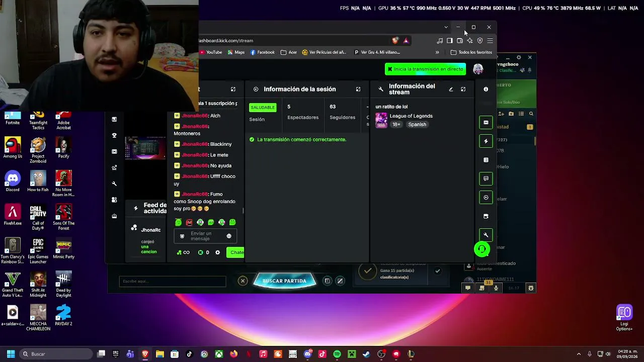Open the emoji picker in chat input
644x362 pixels.
tap(229, 236)
